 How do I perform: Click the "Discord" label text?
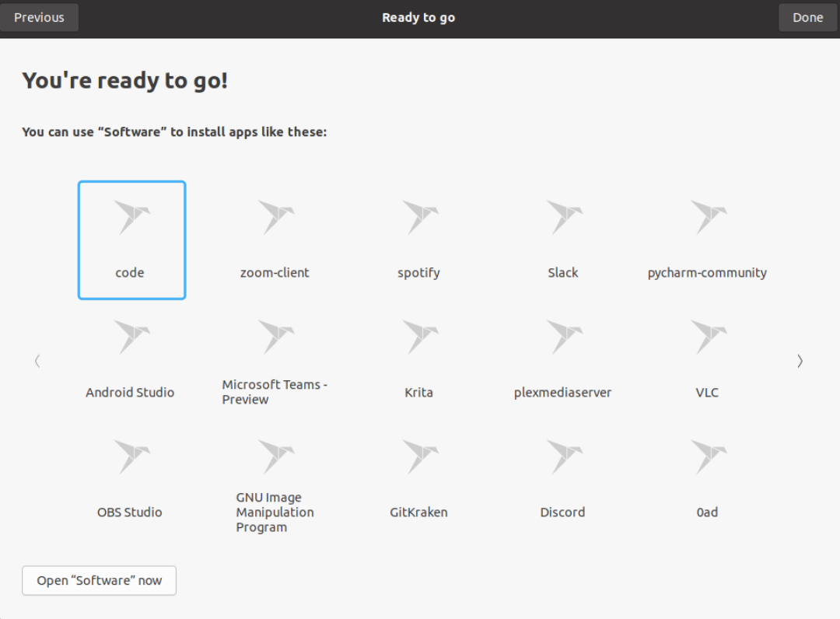click(x=562, y=512)
